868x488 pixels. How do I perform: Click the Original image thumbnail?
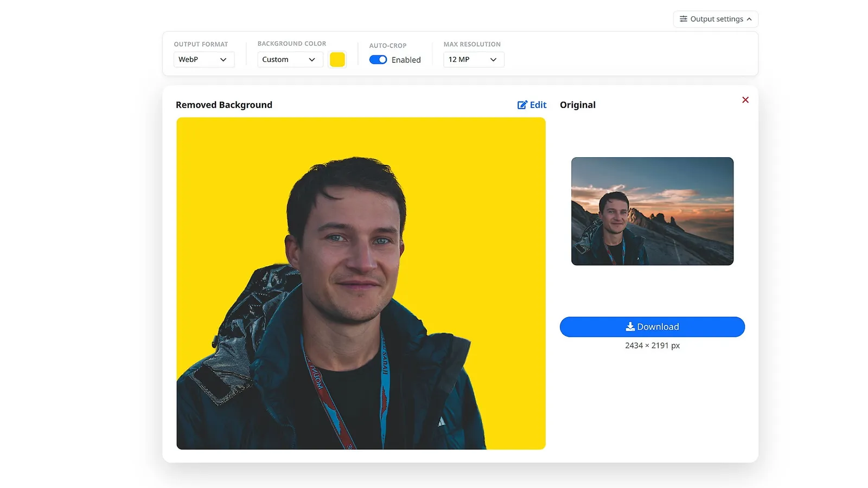652,211
